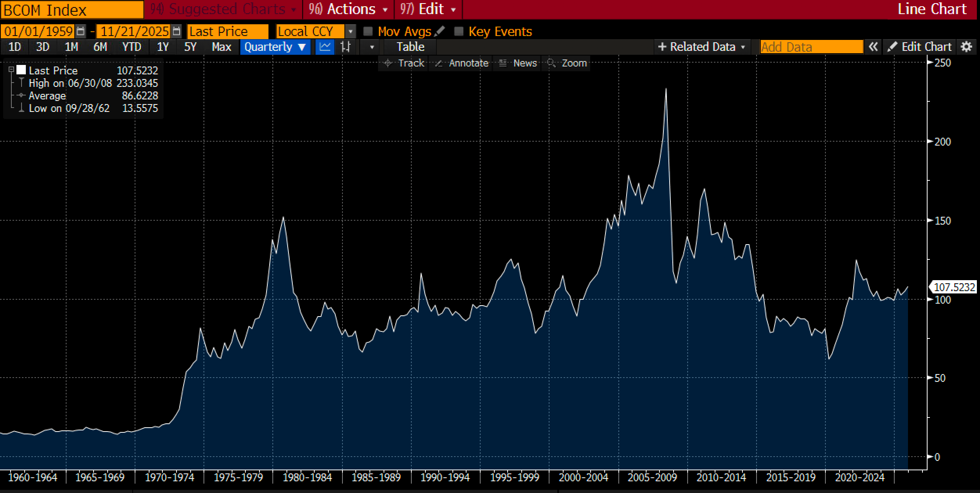The width and height of the screenshot is (980, 493).
Task: Open the Quarterly periodicity dropdown
Action: (x=275, y=47)
